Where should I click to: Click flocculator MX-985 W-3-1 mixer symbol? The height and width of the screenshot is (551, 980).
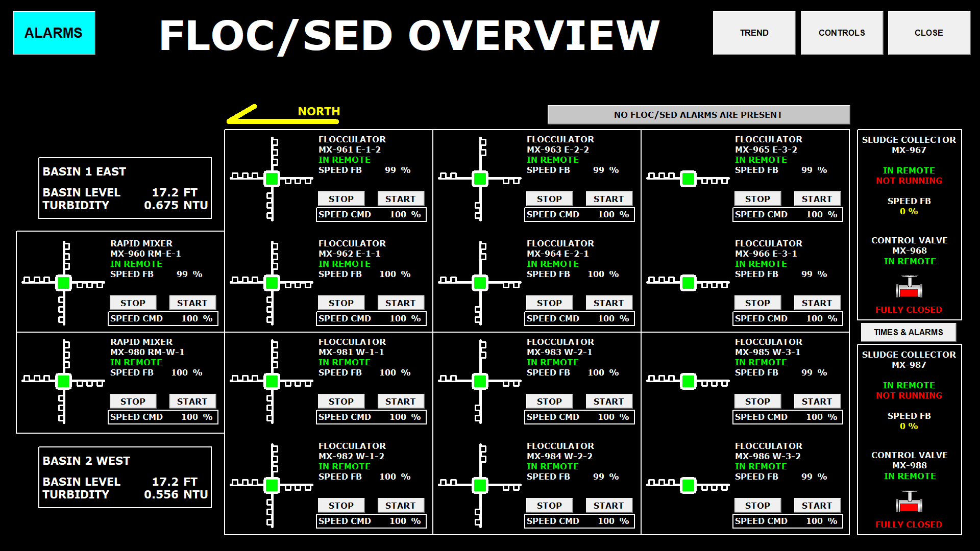688,381
